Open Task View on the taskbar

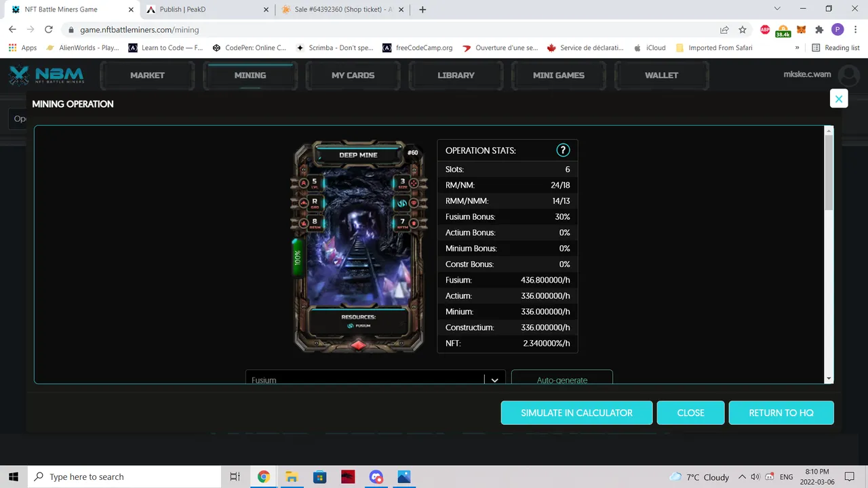235,476
